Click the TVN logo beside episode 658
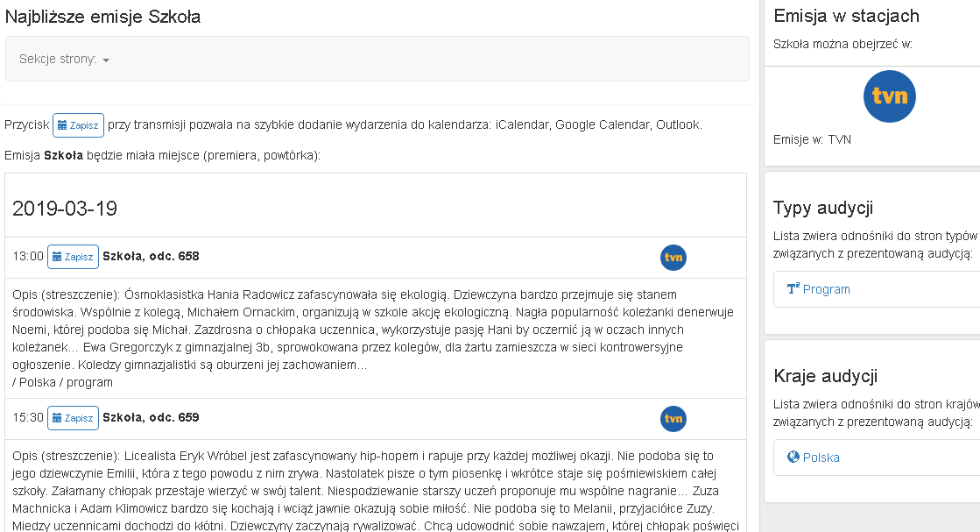 (673, 258)
